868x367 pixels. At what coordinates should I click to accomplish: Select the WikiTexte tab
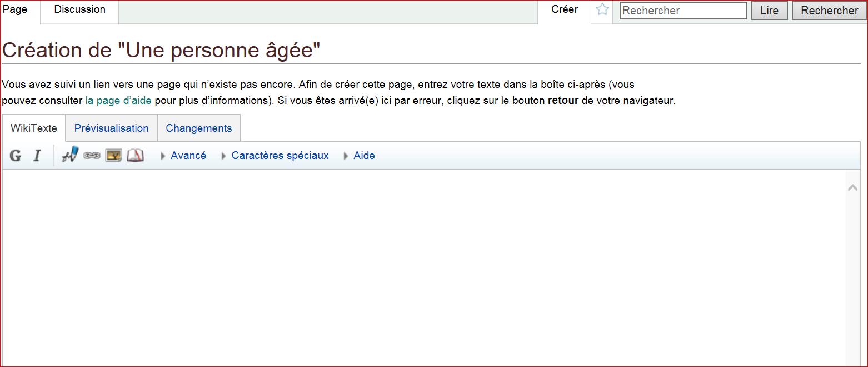[x=33, y=128]
